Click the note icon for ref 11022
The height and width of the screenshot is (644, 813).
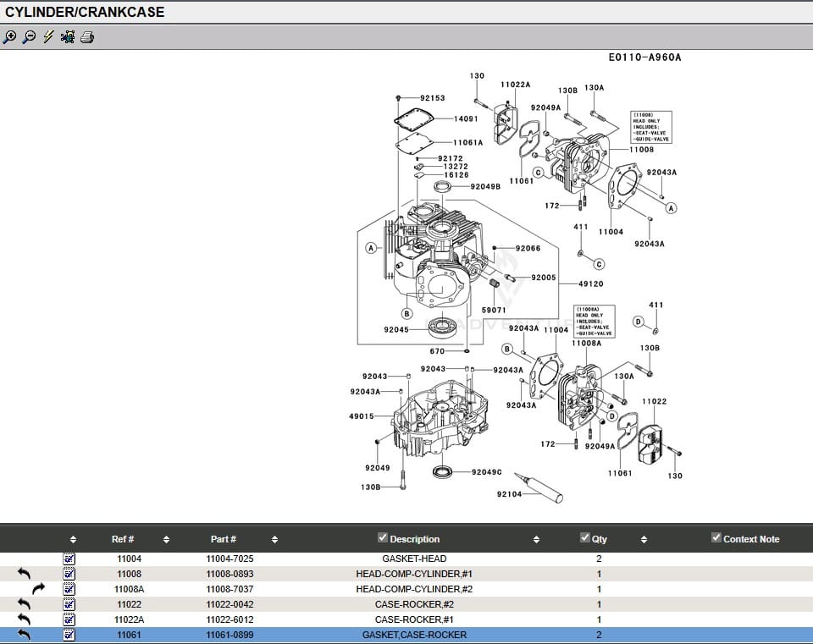(x=69, y=604)
